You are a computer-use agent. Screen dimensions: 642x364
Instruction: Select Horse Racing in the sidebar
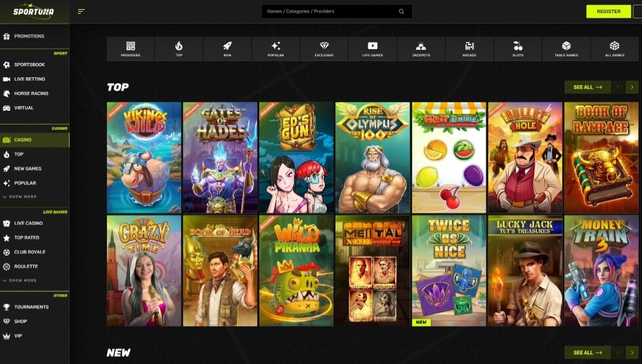pyautogui.click(x=35, y=93)
